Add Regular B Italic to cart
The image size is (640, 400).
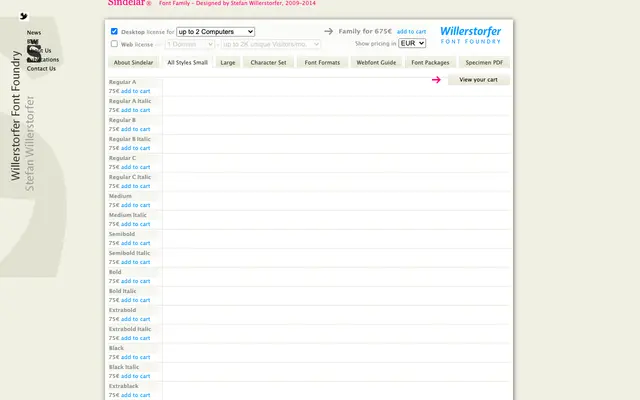coord(136,148)
